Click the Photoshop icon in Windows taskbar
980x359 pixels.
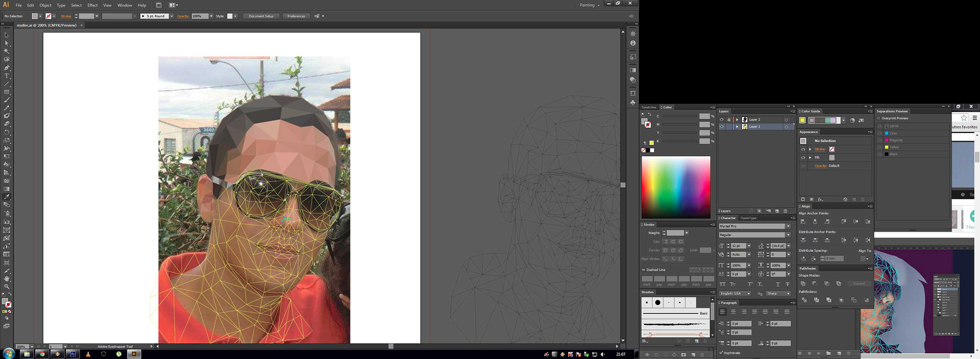72,354
